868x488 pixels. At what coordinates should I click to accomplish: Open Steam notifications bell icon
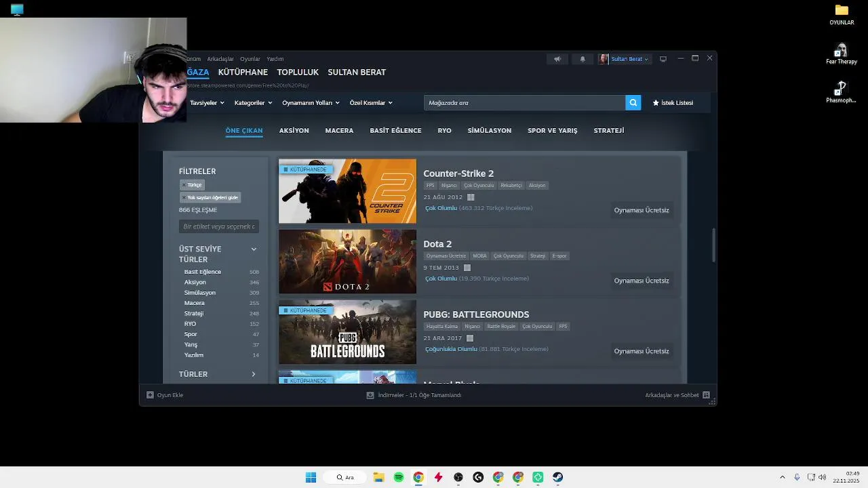tap(583, 59)
